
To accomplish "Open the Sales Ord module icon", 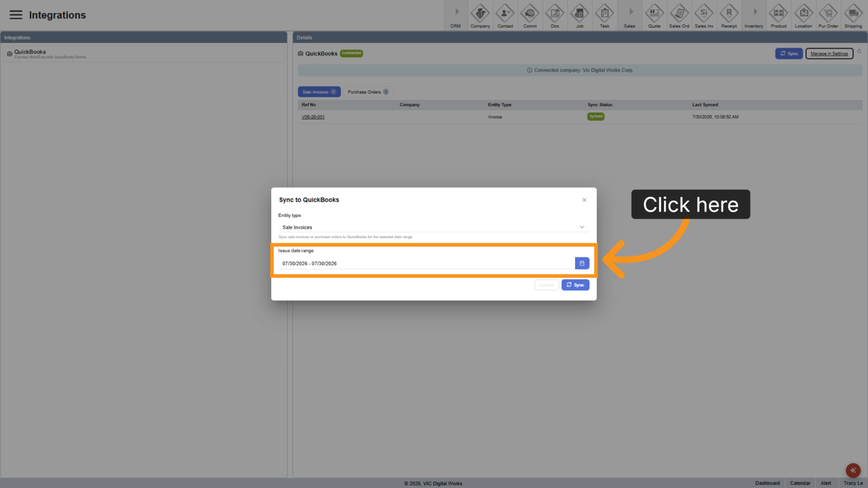I will (679, 16).
